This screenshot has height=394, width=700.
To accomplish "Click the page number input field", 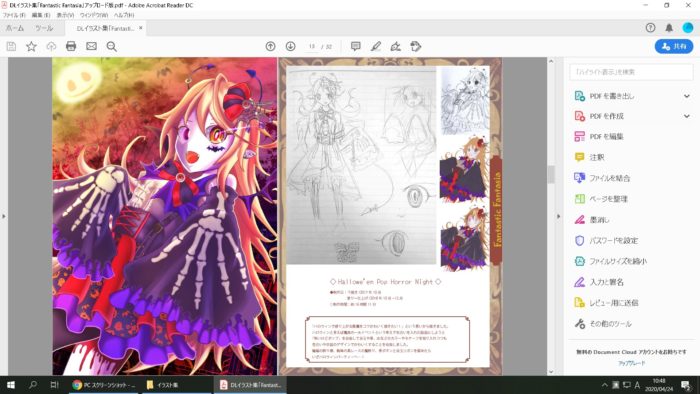I will [x=312, y=46].
